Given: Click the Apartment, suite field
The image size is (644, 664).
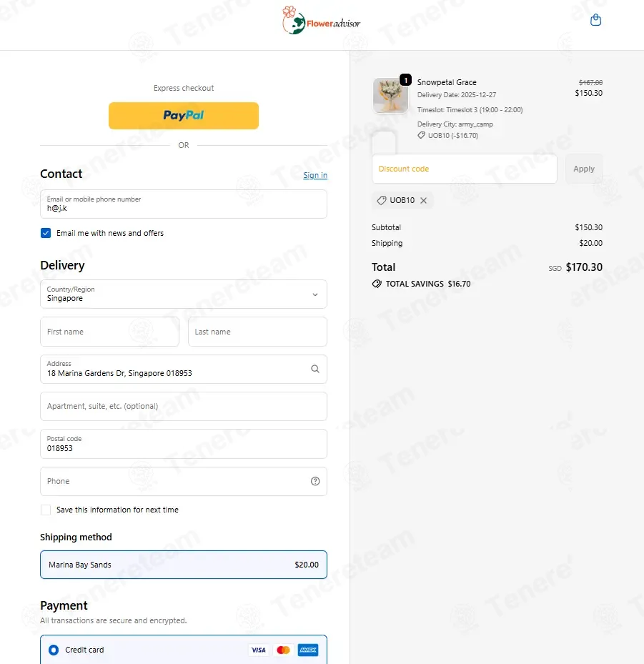Looking at the screenshot, I should [x=183, y=406].
